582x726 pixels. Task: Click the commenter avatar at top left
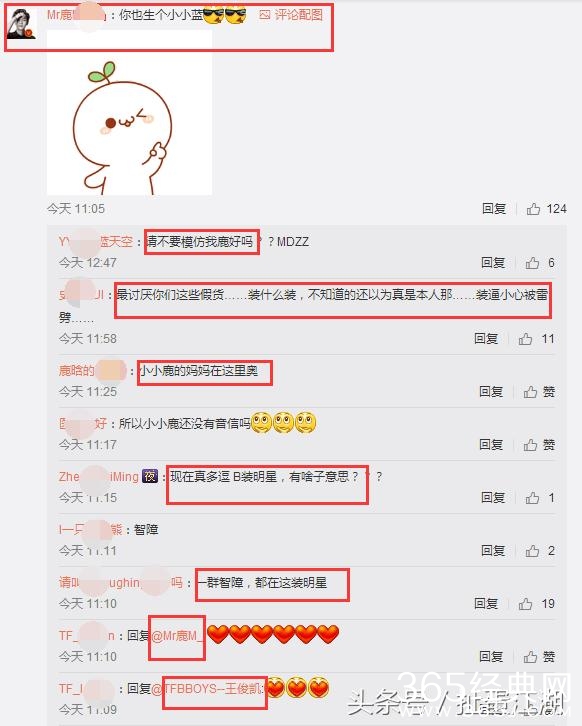point(20,24)
